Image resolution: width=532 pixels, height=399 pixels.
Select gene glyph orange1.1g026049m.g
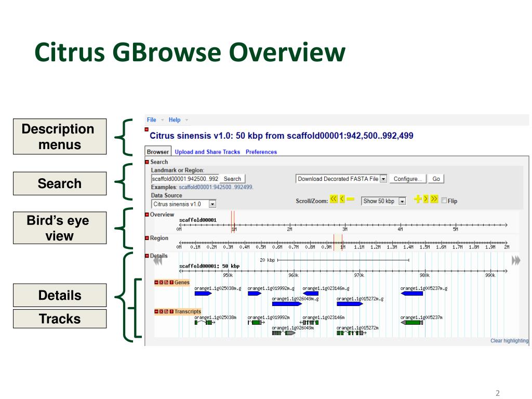tap(287, 304)
